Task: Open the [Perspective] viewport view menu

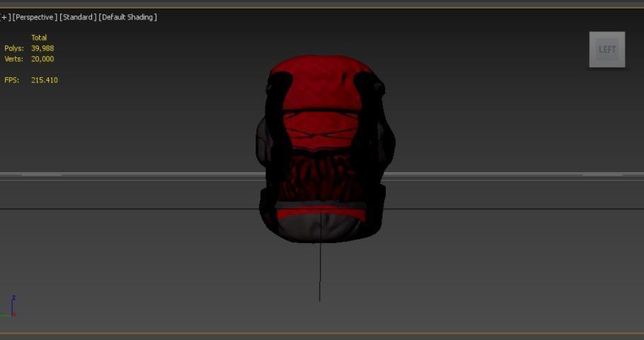Action: (x=35, y=17)
